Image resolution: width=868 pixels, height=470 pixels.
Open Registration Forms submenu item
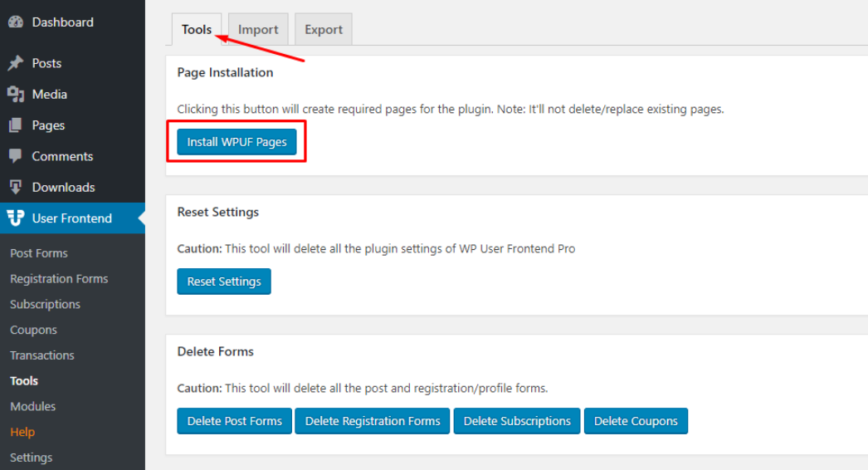[x=59, y=279]
